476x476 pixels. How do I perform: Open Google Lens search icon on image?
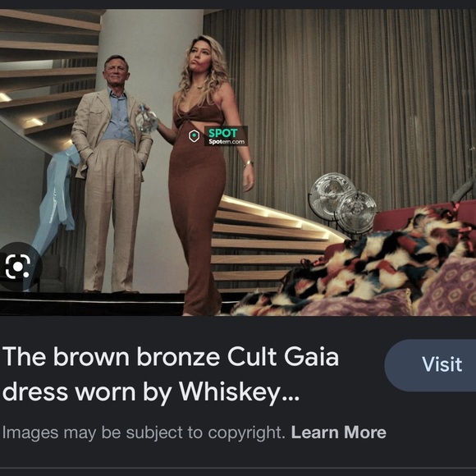18,266
